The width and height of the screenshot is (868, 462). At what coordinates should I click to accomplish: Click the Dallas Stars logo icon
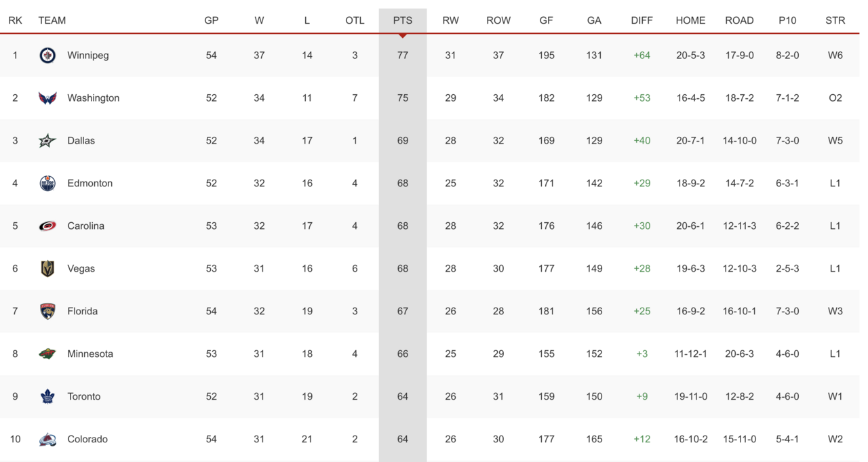click(47, 141)
